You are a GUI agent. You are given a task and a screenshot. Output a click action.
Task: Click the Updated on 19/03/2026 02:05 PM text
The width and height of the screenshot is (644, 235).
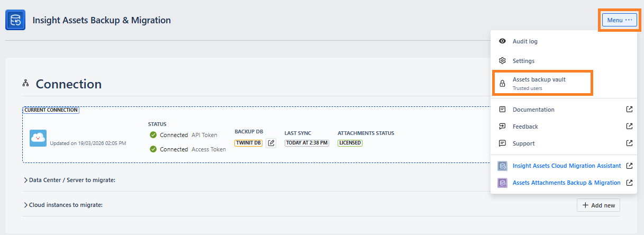pyautogui.click(x=88, y=143)
